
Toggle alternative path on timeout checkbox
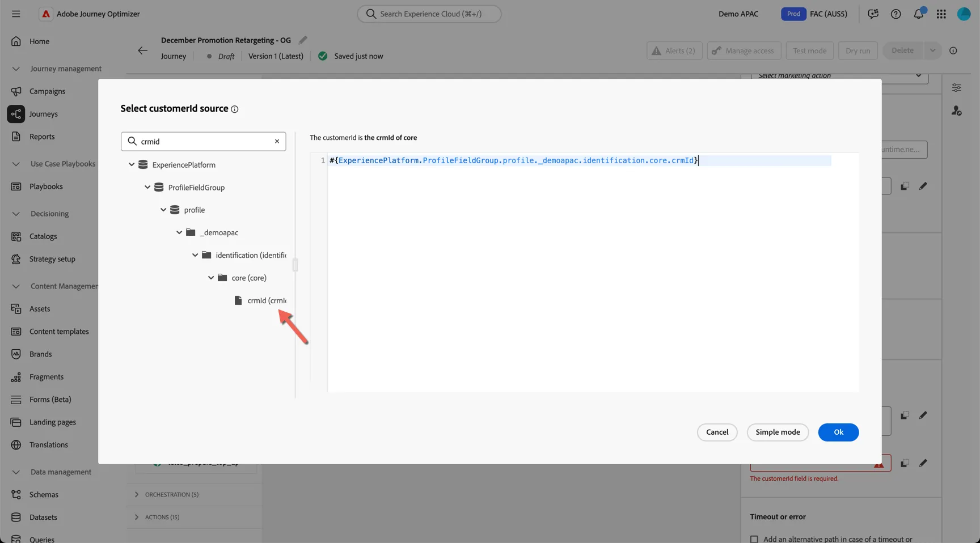(x=754, y=539)
